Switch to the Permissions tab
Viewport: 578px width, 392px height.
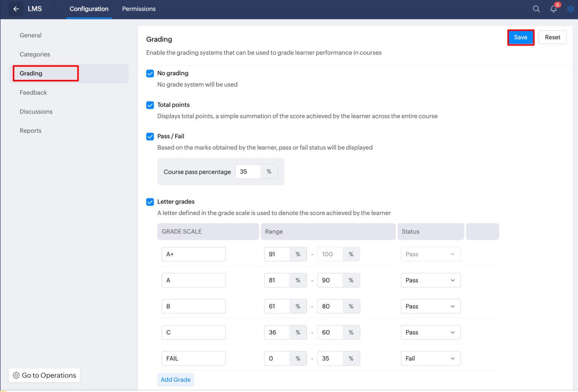tap(139, 9)
